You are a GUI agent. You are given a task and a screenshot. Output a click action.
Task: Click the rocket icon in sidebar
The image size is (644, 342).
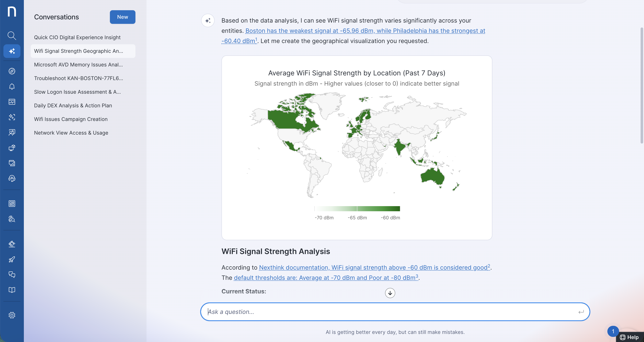[12, 259]
